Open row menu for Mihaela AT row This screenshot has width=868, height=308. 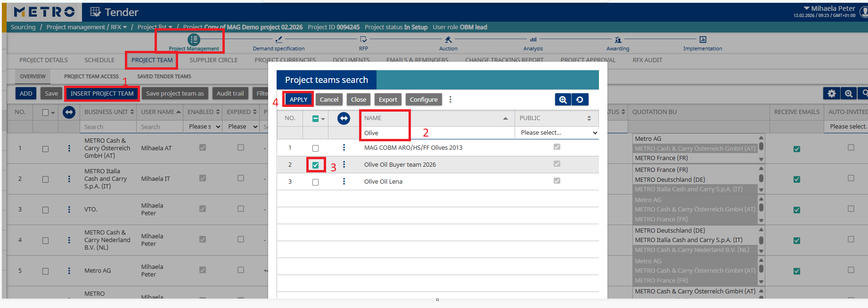(69, 148)
